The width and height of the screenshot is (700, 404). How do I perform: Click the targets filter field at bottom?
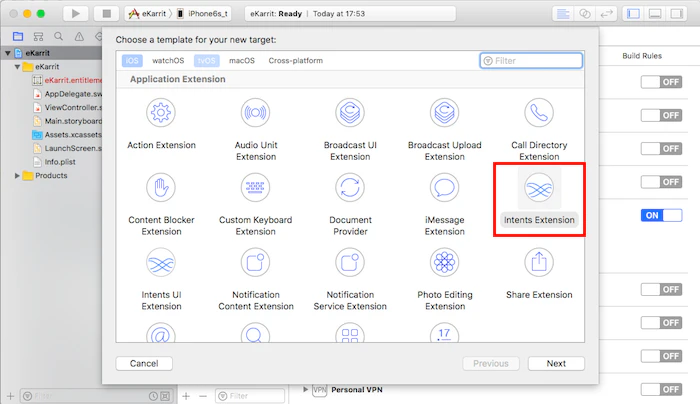pos(250,396)
